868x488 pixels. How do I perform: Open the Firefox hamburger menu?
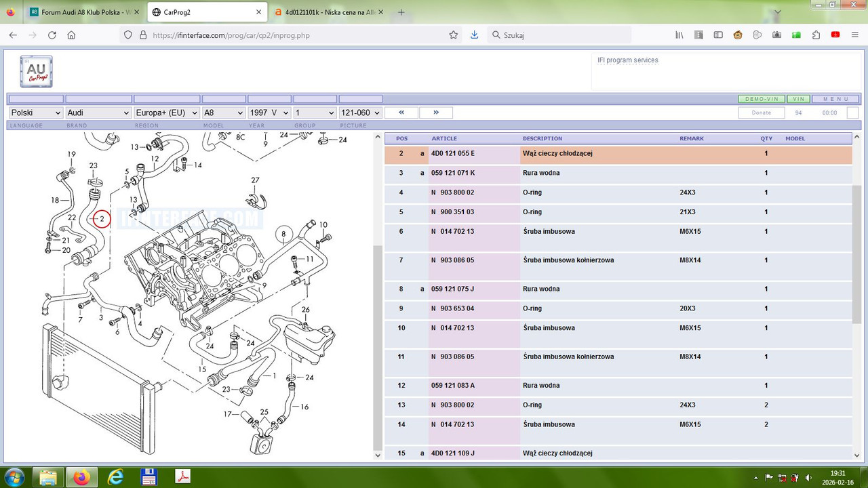[854, 35]
